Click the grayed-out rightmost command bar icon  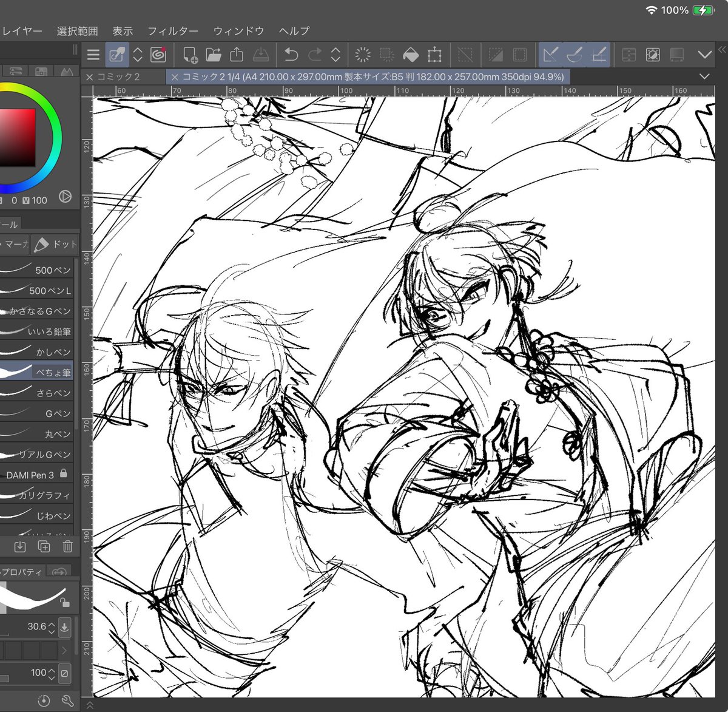click(676, 55)
